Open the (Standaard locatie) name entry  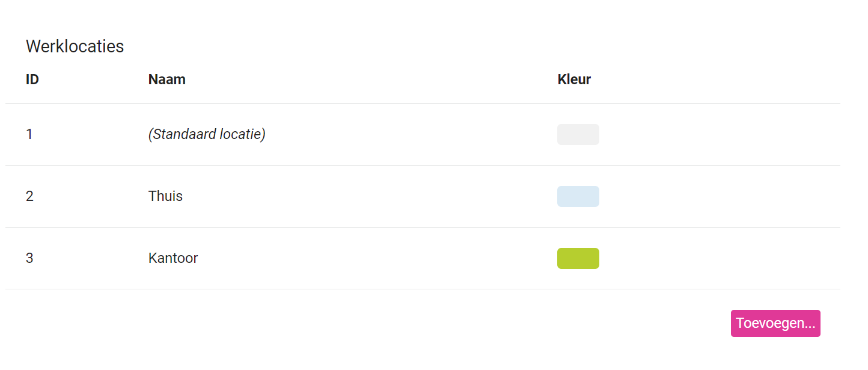(207, 134)
